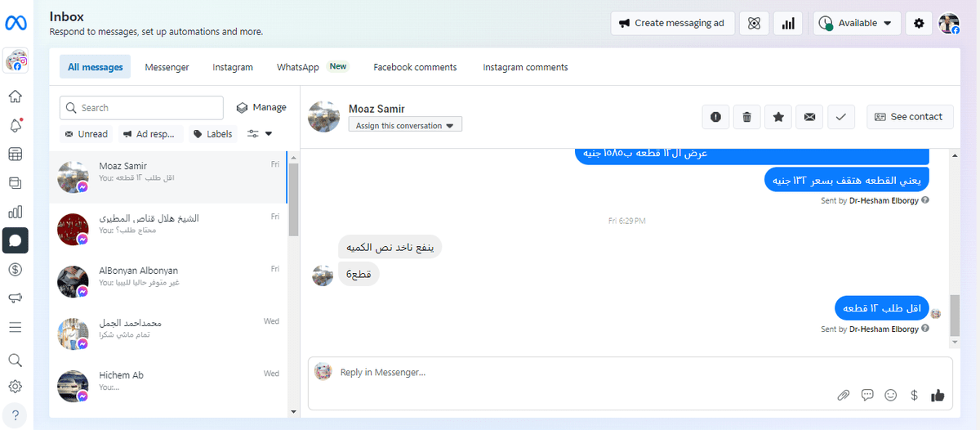
Task: Filter by Unread messages
Action: 87,134
